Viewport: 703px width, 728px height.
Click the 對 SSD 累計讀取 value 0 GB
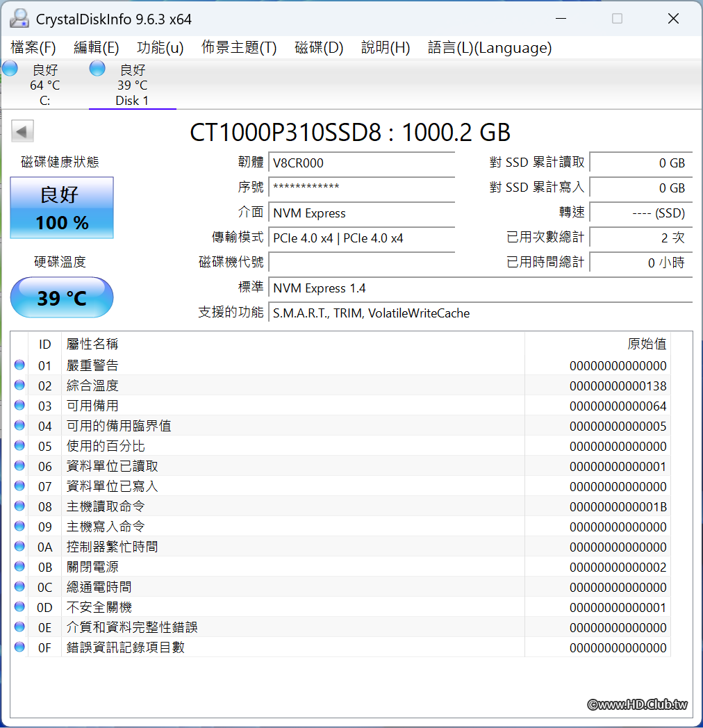tap(640, 163)
